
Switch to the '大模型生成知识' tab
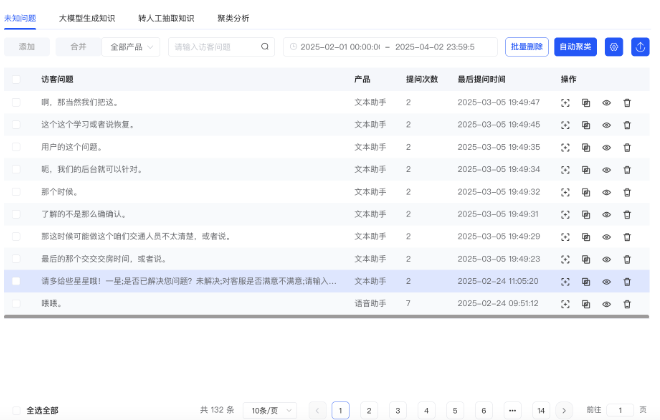tap(87, 18)
